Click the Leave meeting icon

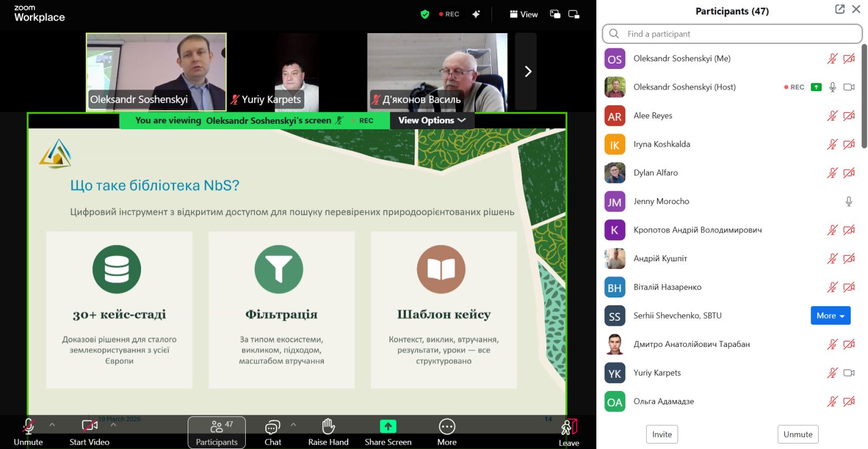(569, 427)
